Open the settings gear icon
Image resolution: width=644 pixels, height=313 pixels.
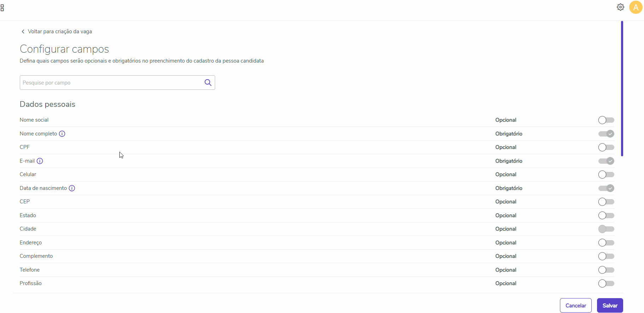(x=620, y=7)
